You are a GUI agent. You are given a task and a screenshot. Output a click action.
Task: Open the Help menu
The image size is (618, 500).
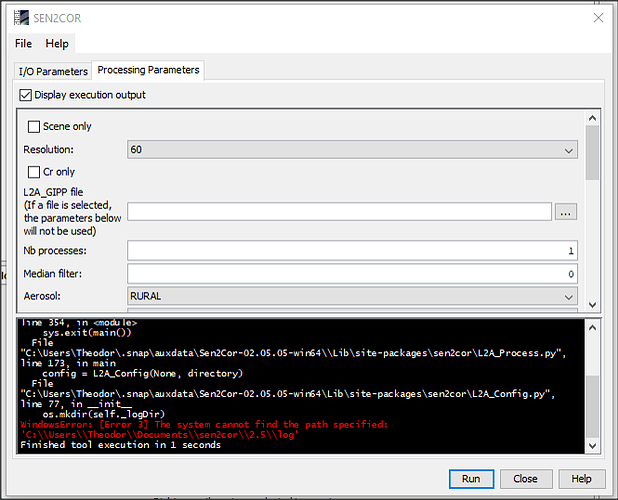57,43
